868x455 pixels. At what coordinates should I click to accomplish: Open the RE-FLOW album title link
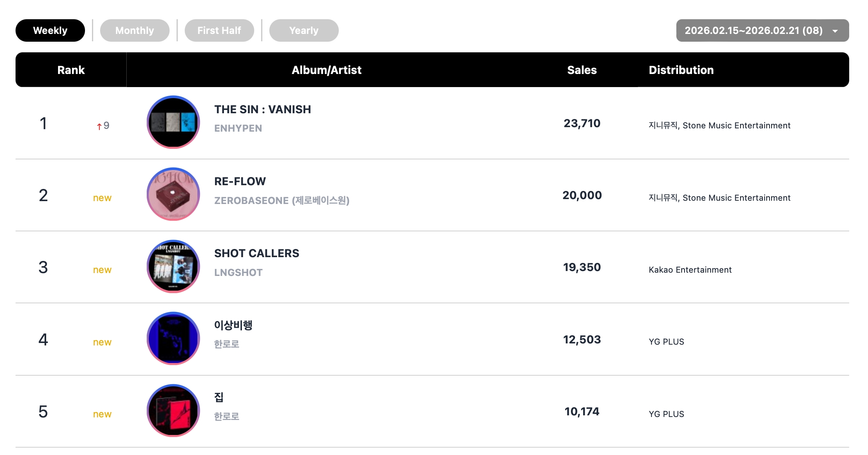240,182
